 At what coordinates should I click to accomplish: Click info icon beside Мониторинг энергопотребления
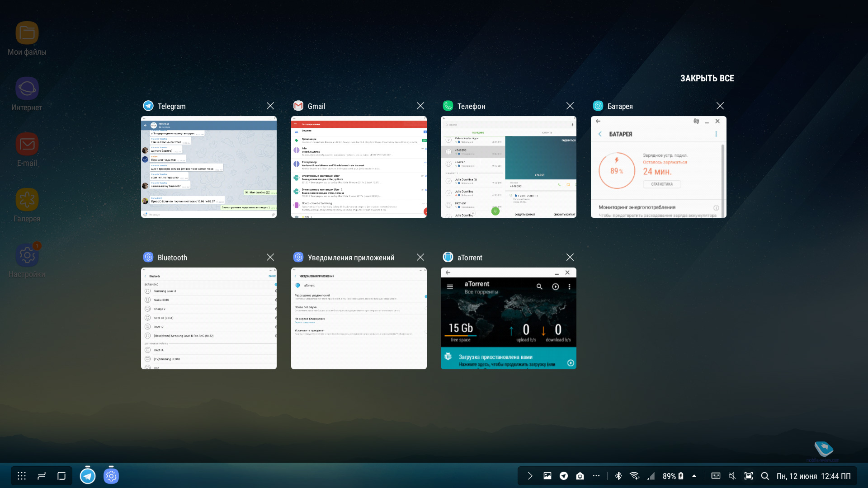(x=716, y=208)
